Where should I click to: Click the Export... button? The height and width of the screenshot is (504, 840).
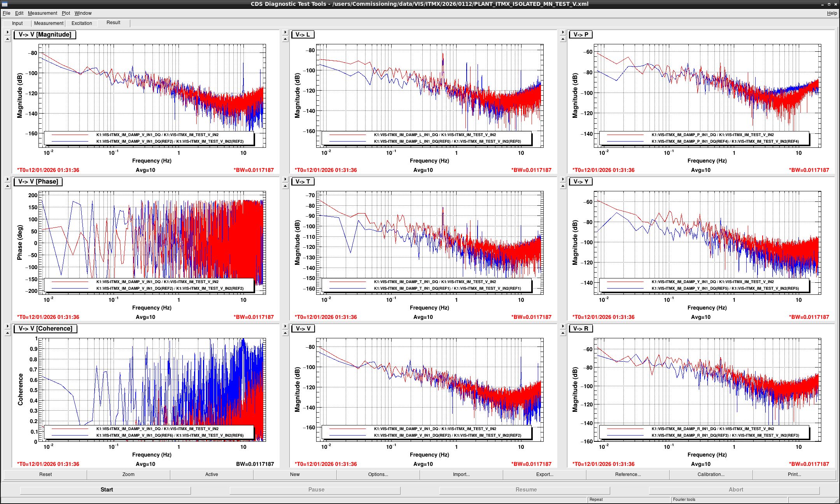[544, 474]
